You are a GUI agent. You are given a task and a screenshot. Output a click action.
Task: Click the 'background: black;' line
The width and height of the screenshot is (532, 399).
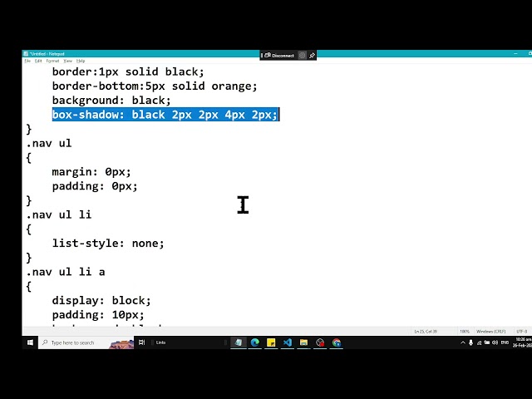[111, 101]
